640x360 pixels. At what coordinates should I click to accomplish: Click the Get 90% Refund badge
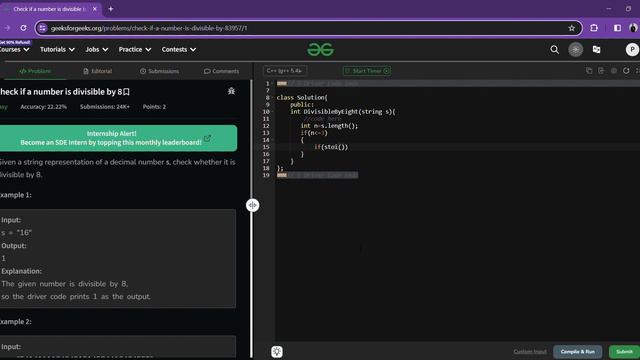click(15, 42)
